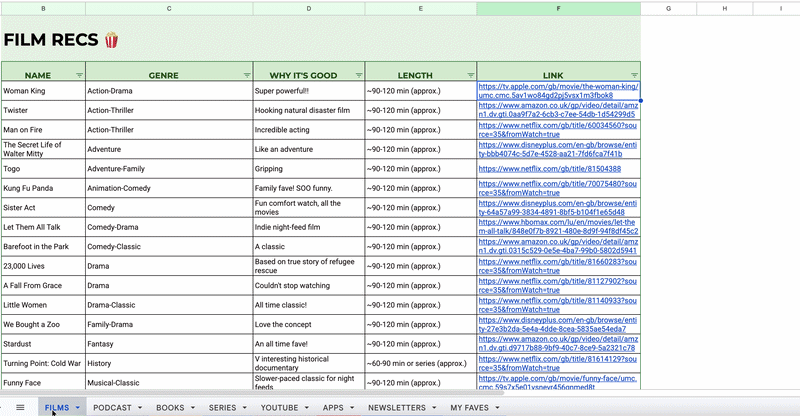Image resolution: width=800 pixels, height=416 pixels.
Task: Select 'Hooking natural disaster film' cell
Action: (x=309, y=110)
